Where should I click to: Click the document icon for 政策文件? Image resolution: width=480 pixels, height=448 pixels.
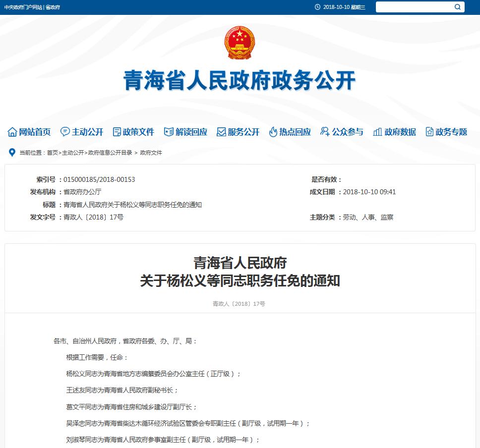click(117, 132)
